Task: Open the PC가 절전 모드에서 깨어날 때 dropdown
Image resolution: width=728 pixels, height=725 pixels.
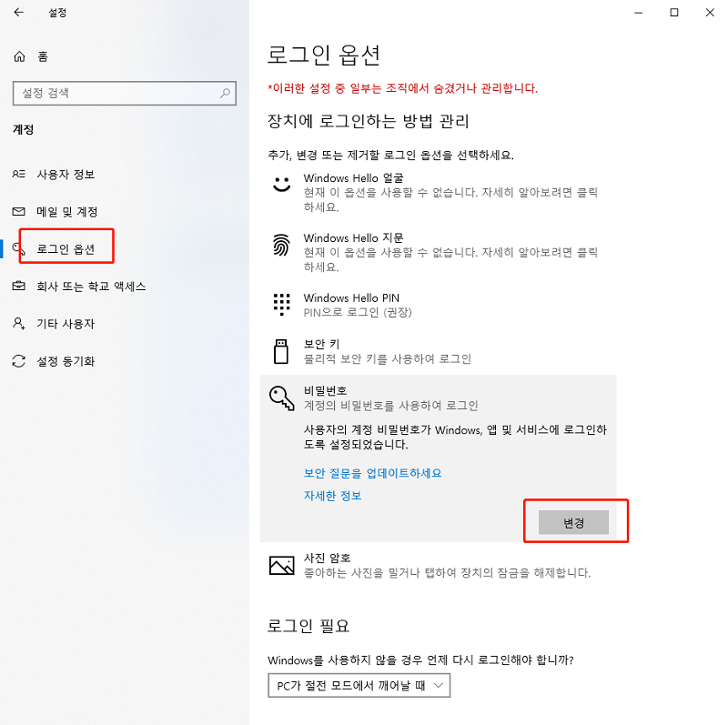Action: pos(359,686)
